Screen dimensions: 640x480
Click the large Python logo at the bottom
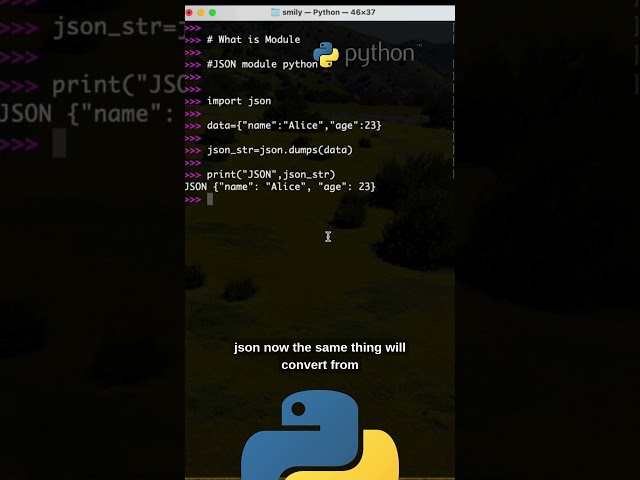320,434
